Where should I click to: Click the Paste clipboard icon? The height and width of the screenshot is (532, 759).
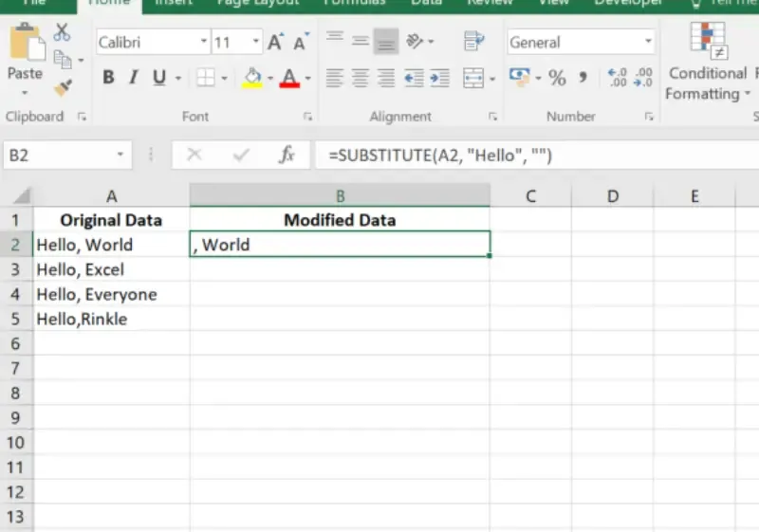point(27,43)
